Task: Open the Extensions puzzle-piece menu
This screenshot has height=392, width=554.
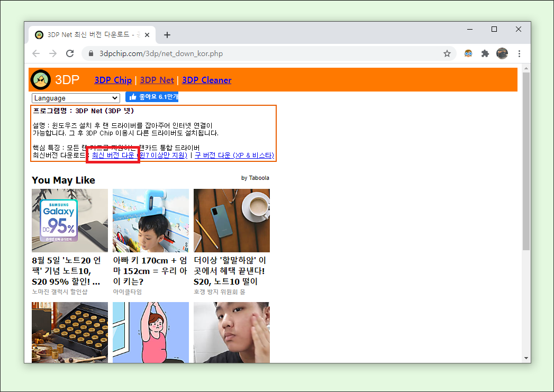Action: (485, 53)
